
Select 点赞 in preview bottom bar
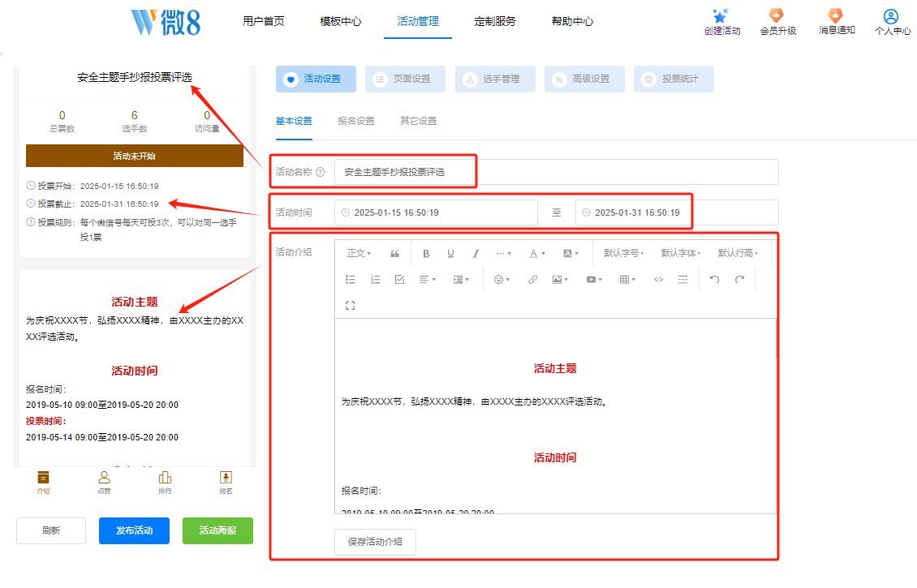(104, 483)
